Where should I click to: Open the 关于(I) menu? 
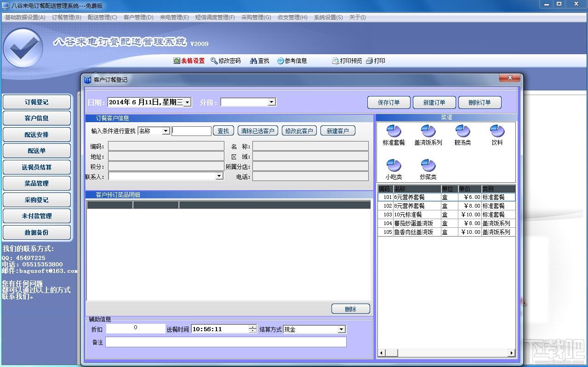coord(357,17)
